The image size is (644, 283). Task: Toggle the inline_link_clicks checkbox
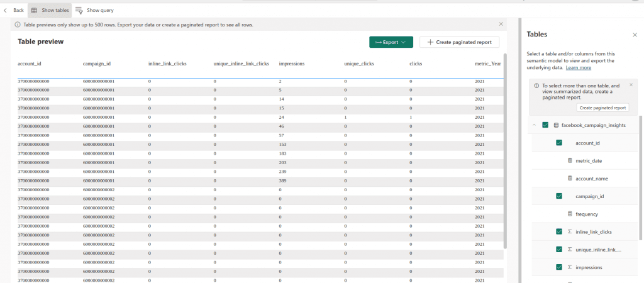coord(559,231)
